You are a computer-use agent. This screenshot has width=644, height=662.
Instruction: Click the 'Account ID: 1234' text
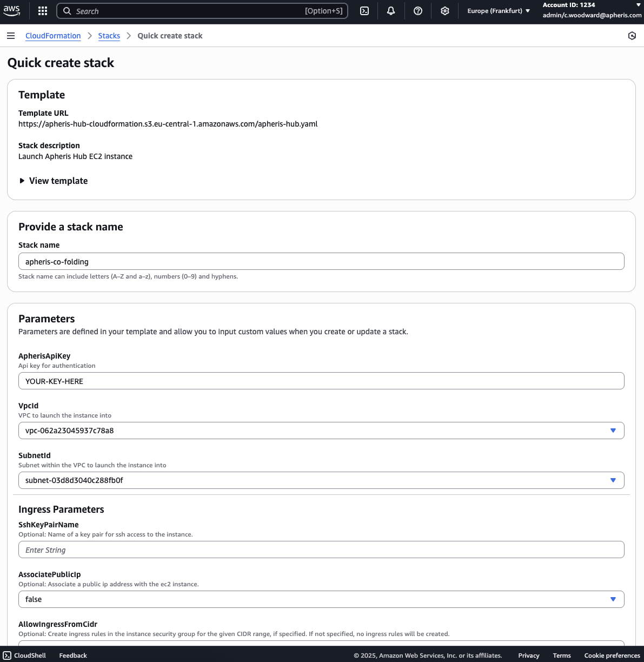point(569,5)
